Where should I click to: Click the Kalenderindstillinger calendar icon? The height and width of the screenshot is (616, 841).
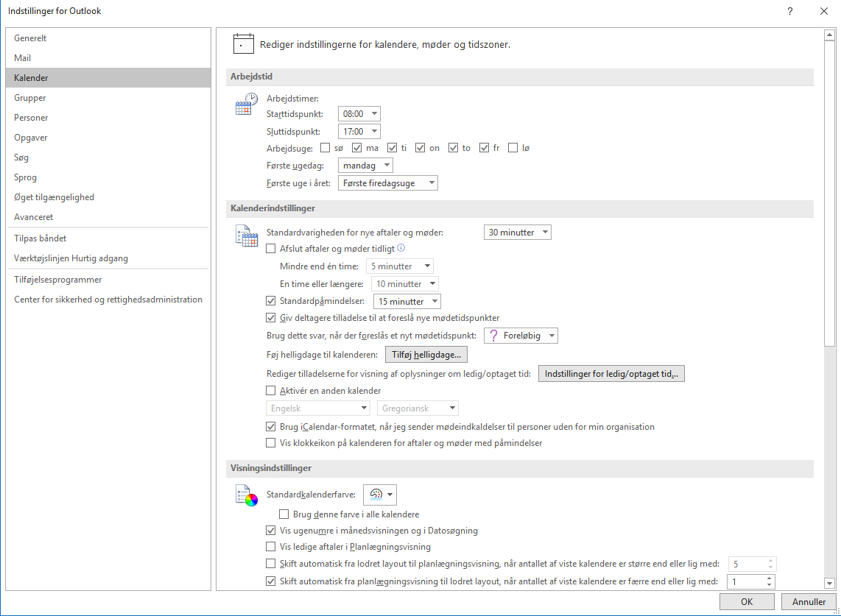246,236
